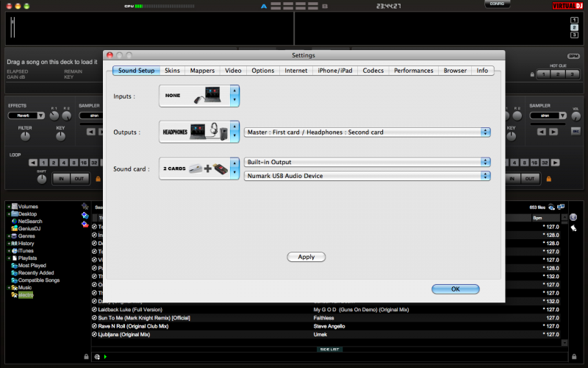The width and height of the screenshot is (588, 368).
Task: Click the REC button on right sampler
Action: point(576,131)
